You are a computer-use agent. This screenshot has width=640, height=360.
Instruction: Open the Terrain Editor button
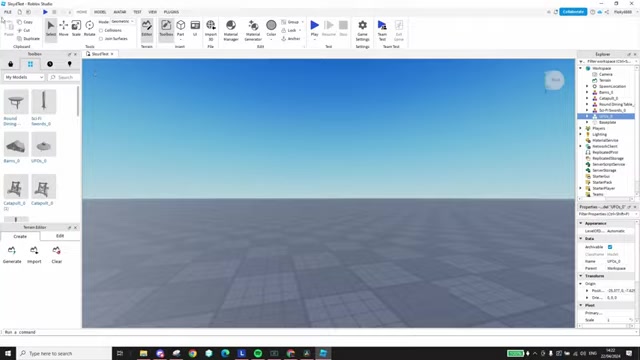pyautogui.click(x=147, y=29)
